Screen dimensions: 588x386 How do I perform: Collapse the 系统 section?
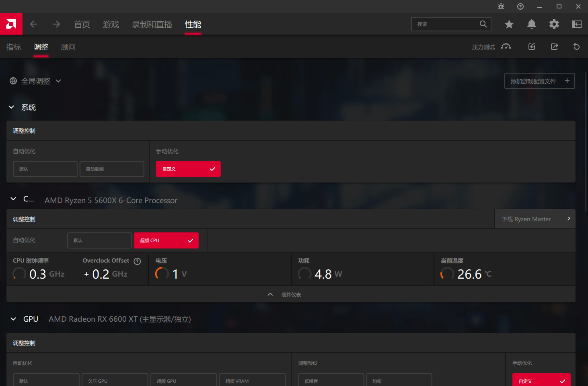pos(11,107)
